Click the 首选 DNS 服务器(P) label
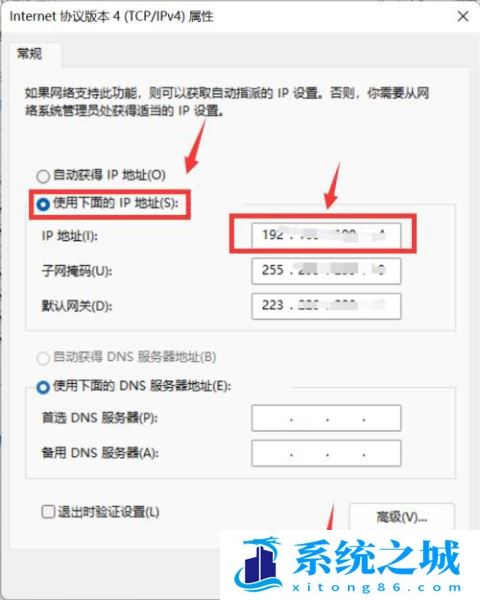Image resolution: width=480 pixels, height=600 pixels. point(100,418)
